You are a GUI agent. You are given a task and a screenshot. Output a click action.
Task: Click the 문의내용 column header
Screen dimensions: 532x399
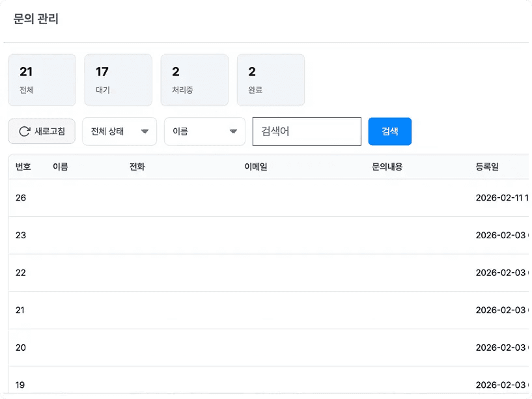387,167
